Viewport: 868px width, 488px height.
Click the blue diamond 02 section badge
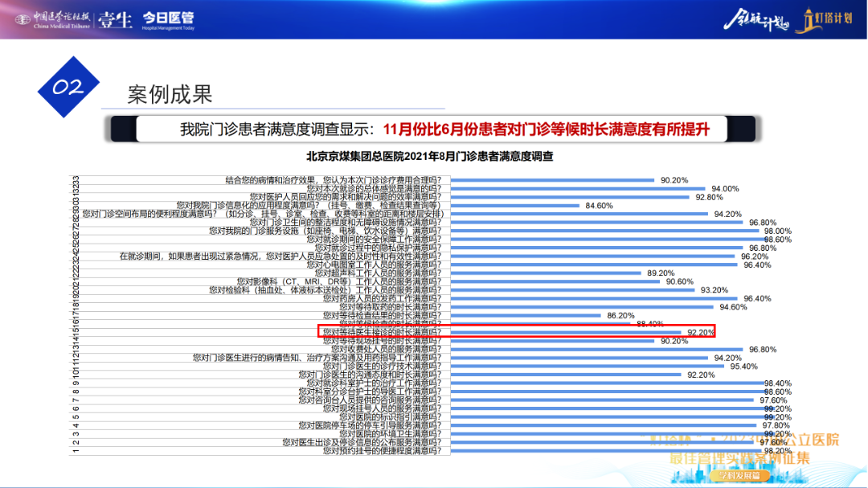[x=68, y=88]
